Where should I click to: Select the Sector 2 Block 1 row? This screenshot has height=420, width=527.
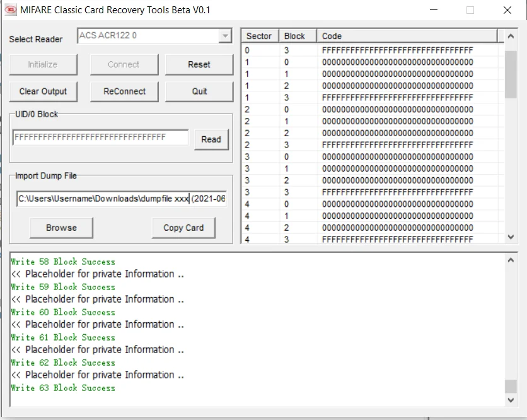pyautogui.click(x=373, y=121)
